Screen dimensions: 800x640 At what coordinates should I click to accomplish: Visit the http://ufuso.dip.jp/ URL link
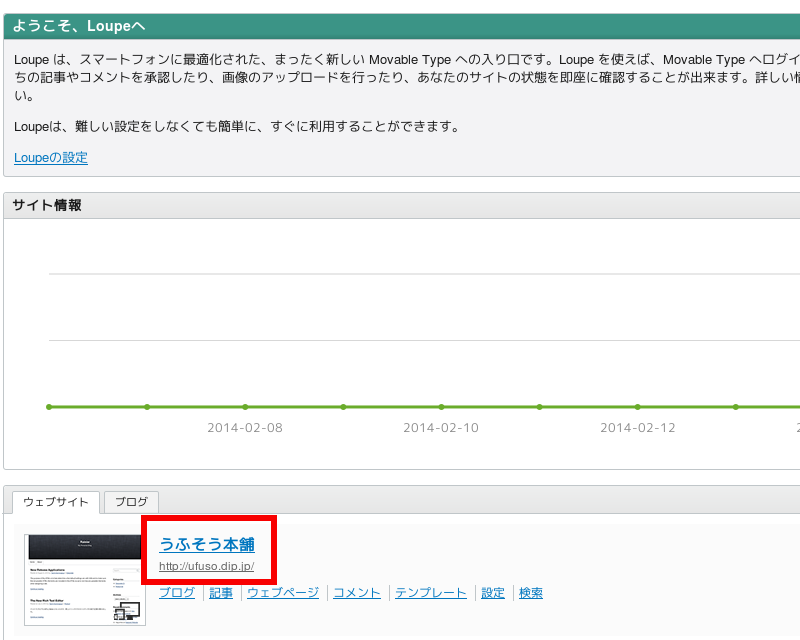[x=206, y=566]
